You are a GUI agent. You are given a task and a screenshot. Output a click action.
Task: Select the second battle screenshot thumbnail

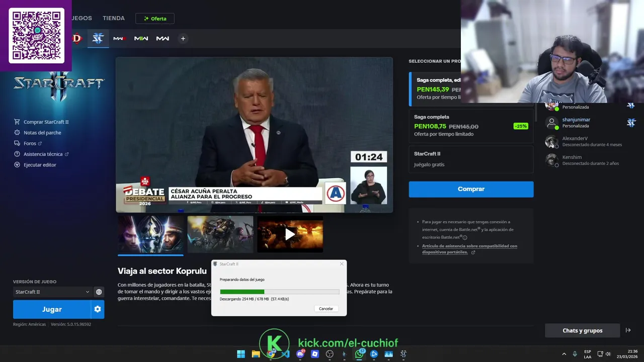point(220,234)
